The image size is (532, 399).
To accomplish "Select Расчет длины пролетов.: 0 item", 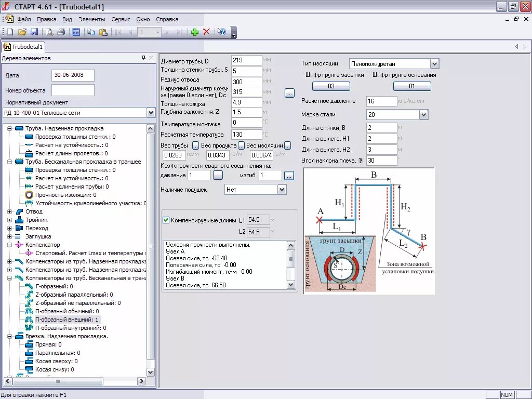I will click(x=72, y=153).
